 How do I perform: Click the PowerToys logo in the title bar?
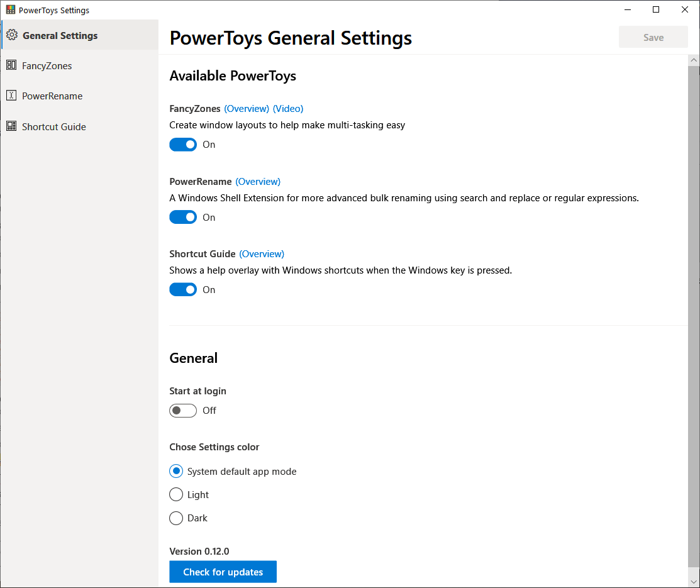tap(9, 9)
